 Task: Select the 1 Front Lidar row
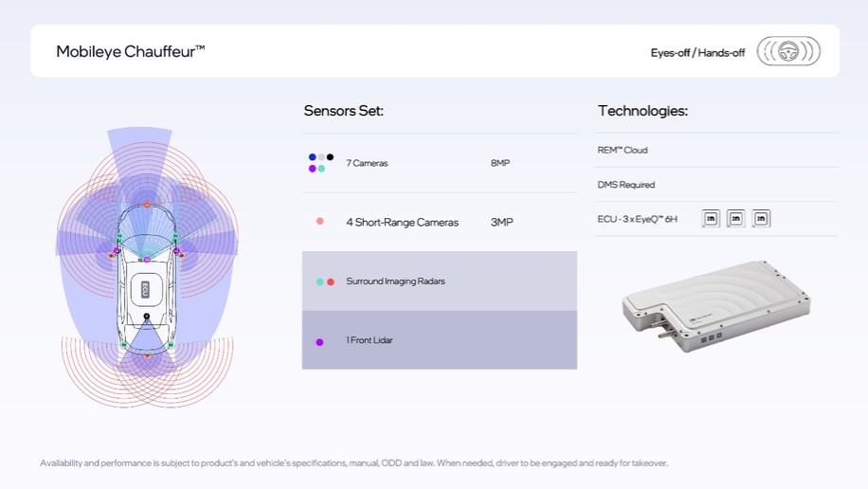point(439,340)
